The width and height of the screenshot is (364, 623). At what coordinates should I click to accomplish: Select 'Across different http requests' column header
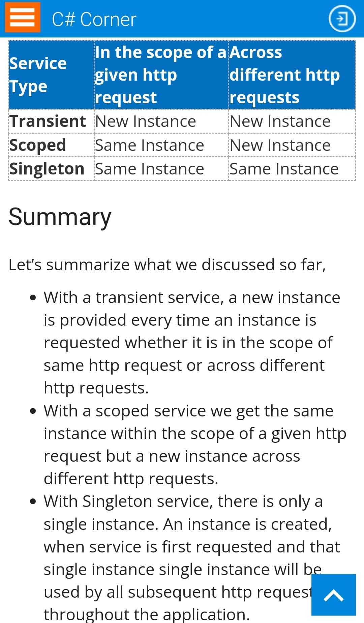pyautogui.click(x=292, y=75)
